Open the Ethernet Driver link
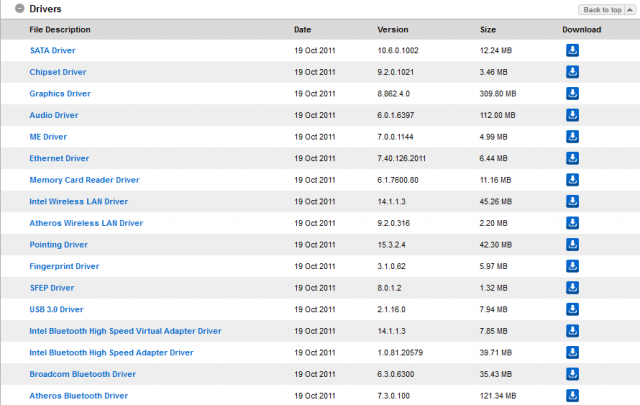Screen dimensions: 640x405 click(x=59, y=158)
